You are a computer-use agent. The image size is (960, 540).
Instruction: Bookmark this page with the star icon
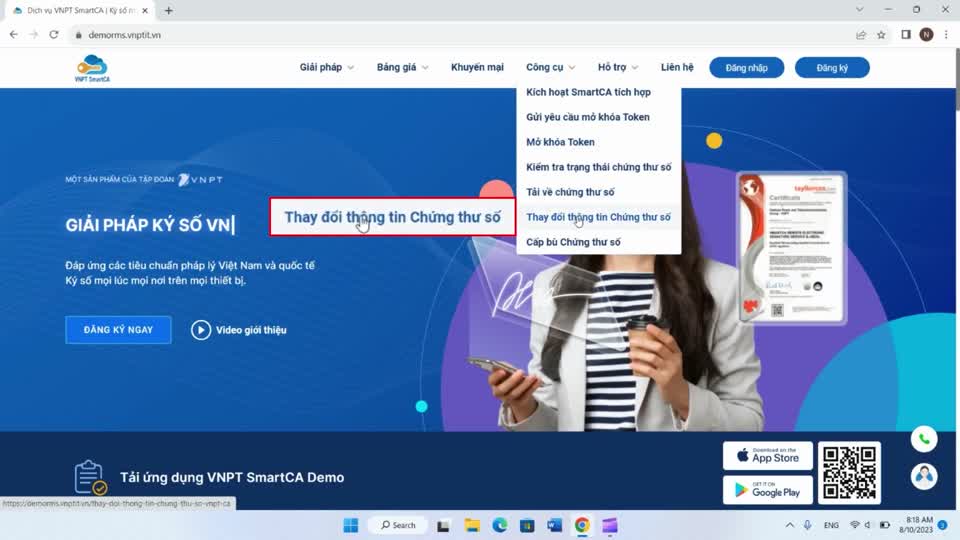click(x=881, y=35)
